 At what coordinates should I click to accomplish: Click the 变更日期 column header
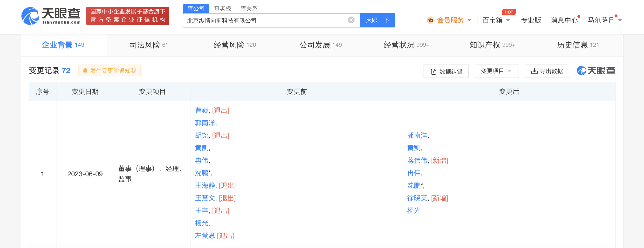pyautogui.click(x=85, y=91)
